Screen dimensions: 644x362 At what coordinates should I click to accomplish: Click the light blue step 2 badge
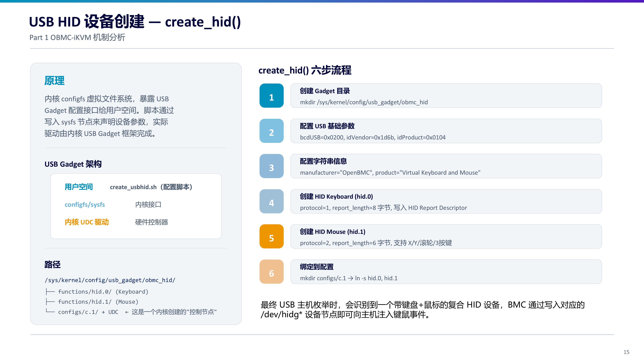(271, 131)
